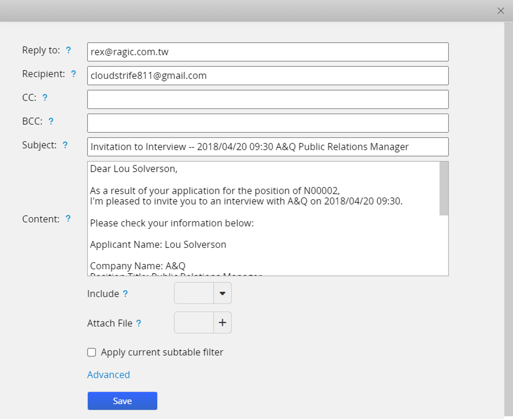
Task: Enable the Apply current subtable filter checkbox
Action: pyautogui.click(x=91, y=352)
